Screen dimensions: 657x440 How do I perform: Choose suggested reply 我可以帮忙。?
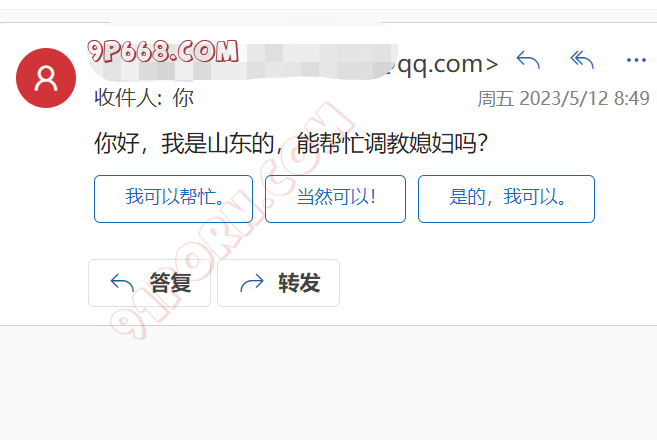(x=173, y=199)
